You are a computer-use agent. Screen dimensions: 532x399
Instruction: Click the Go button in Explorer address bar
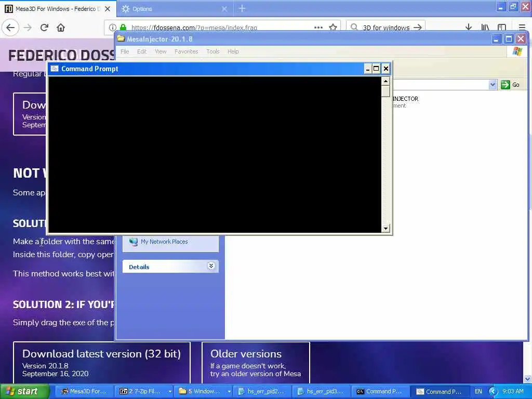pyautogui.click(x=511, y=85)
